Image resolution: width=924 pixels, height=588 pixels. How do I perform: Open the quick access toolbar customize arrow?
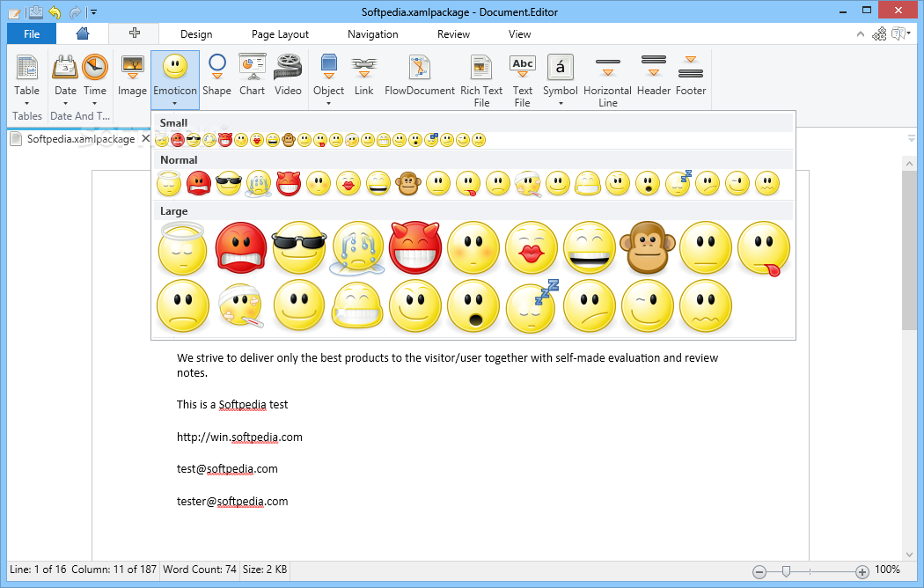click(x=94, y=11)
